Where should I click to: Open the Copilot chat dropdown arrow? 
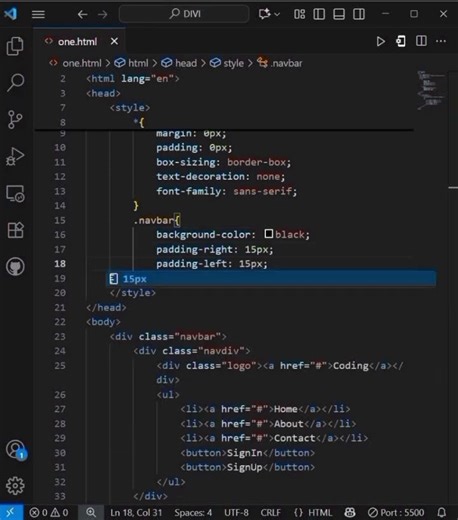click(277, 14)
